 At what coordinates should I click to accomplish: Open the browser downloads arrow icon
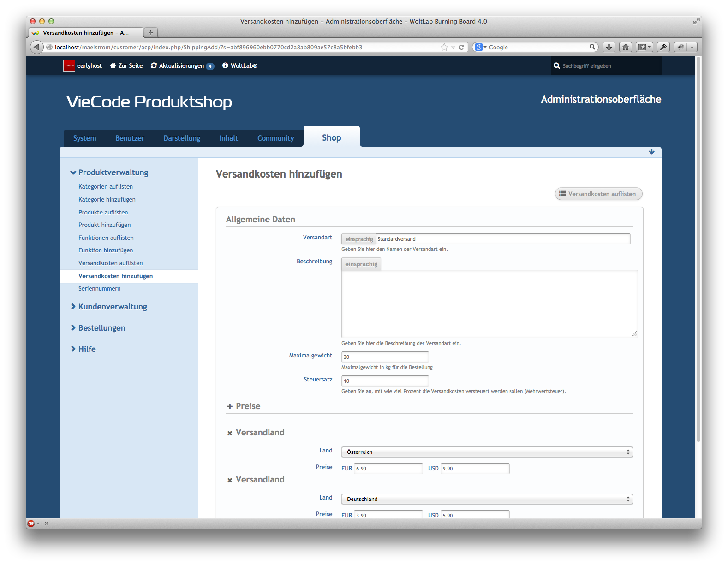[609, 47]
